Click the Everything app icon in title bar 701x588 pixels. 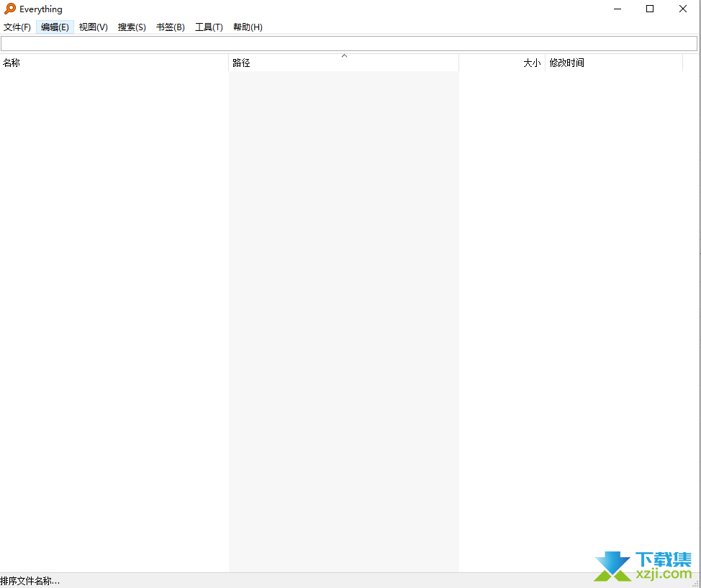pyautogui.click(x=10, y=9)
